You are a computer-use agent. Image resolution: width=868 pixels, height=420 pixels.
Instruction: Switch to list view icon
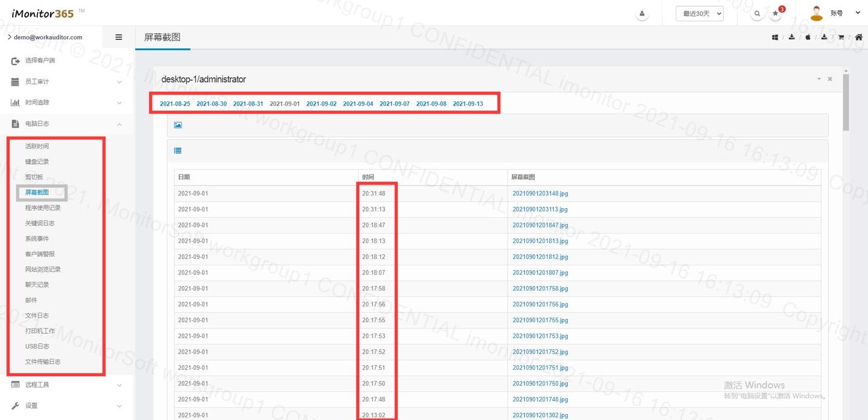(178, 151)
